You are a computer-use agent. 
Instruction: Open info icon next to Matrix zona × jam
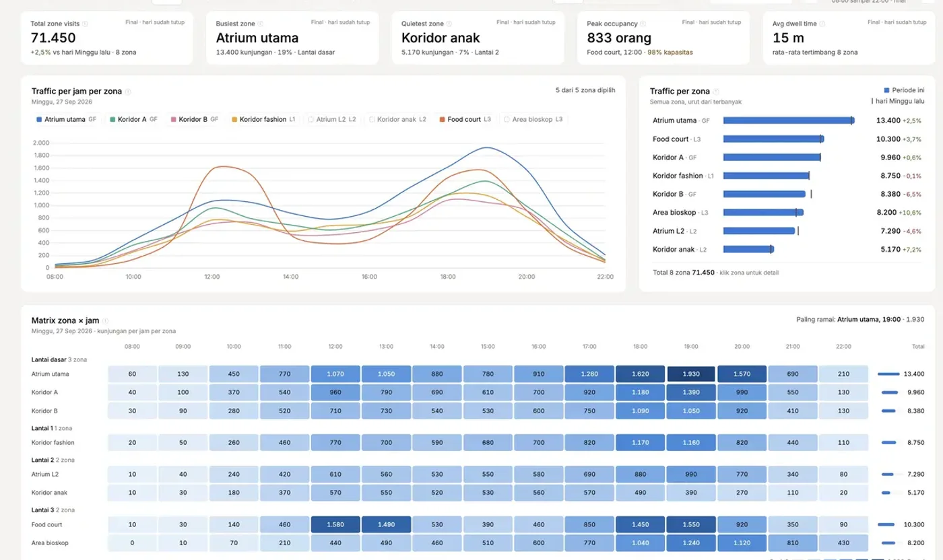106,321
